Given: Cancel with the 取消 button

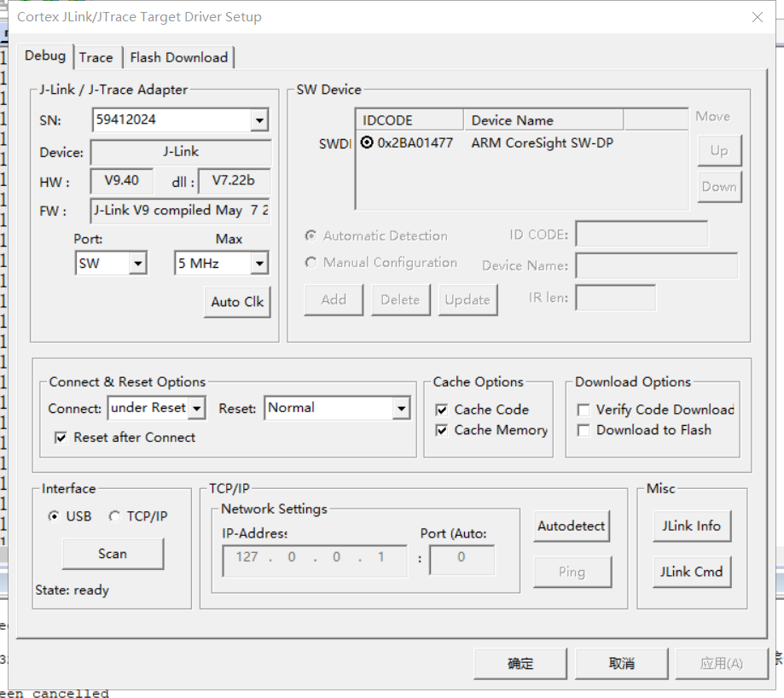Looking at the screenshot, I should click(622, 664).
